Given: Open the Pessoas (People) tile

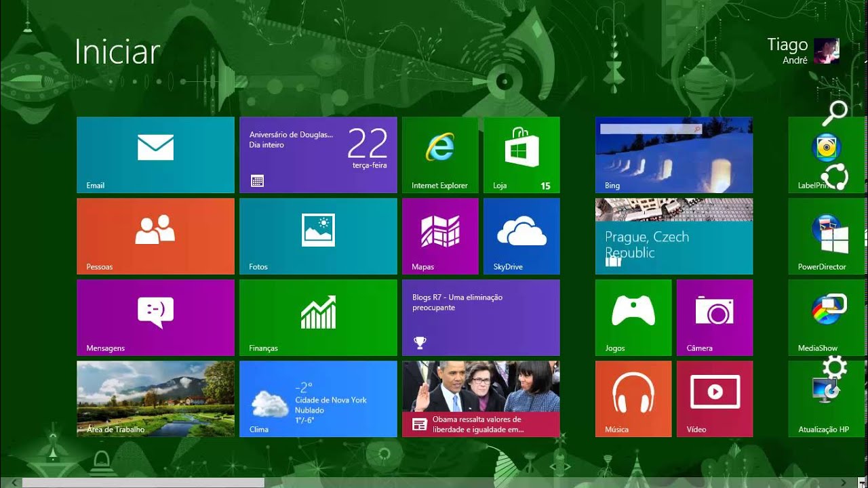Looking at the screenshot, I should click(x=155, y=237).
